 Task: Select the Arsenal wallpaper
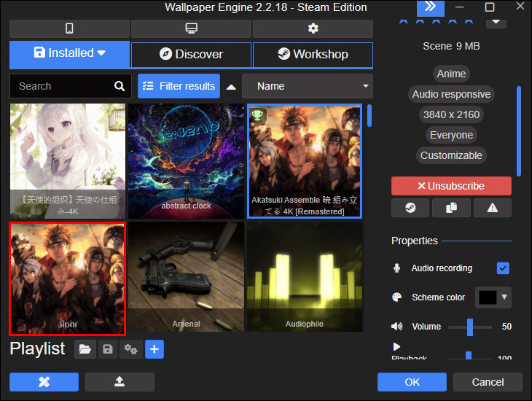click(x=187, y=277)
